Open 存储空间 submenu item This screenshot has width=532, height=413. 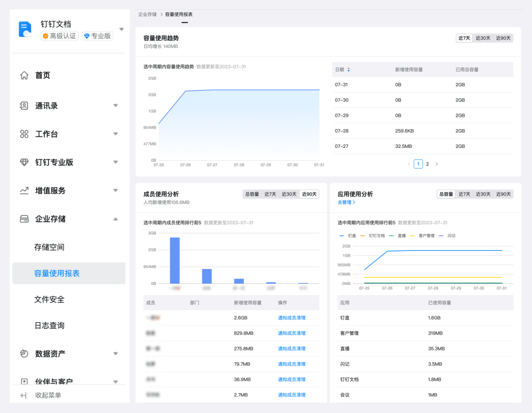click(x=49, y=247)
